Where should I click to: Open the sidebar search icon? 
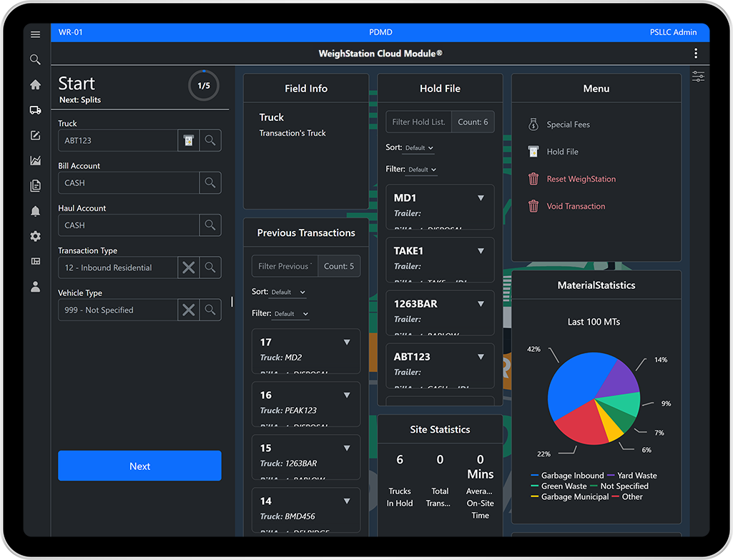coord(35,59)
